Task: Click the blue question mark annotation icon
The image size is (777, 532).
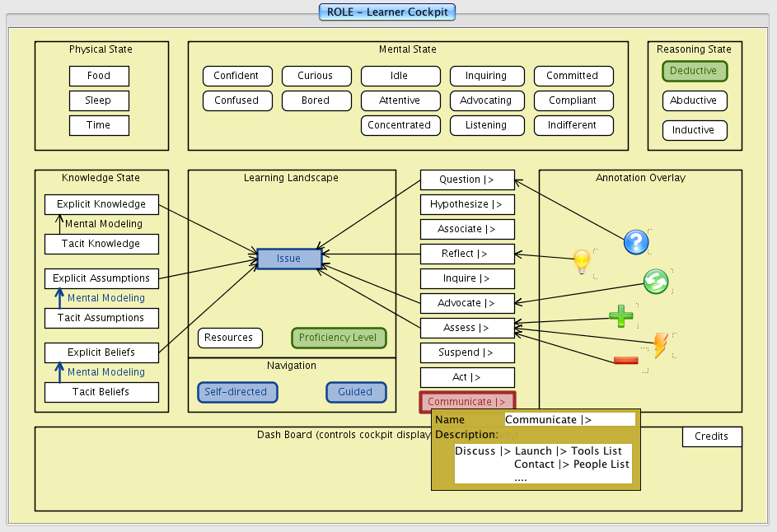Action: (x=636, y=242)
